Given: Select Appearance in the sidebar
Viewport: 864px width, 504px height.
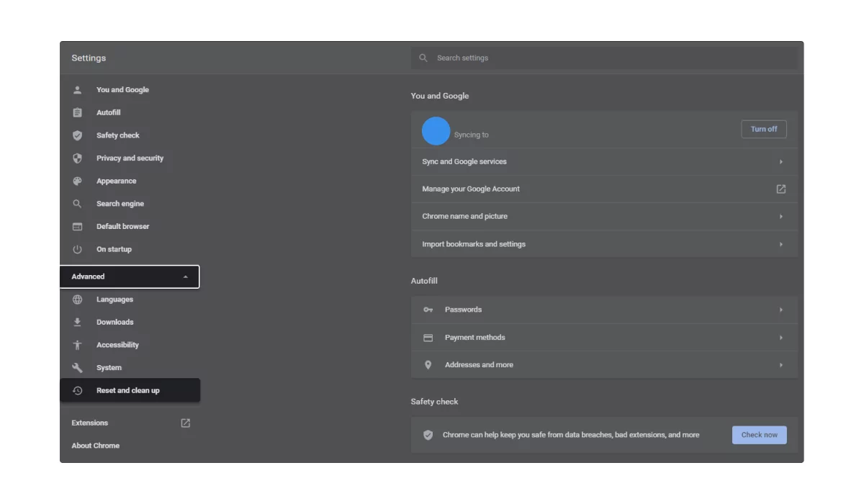Looking at the screenshot, I should coord(116,181).
